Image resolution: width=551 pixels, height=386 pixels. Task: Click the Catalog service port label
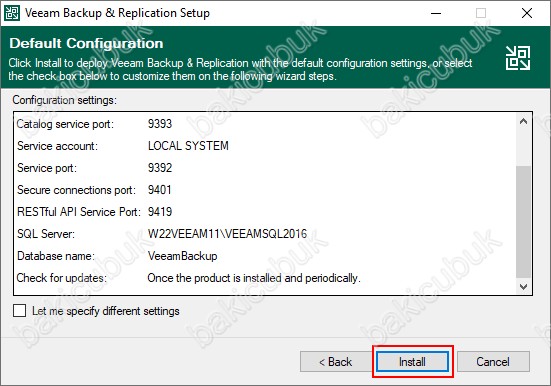[x=65, y=124]
